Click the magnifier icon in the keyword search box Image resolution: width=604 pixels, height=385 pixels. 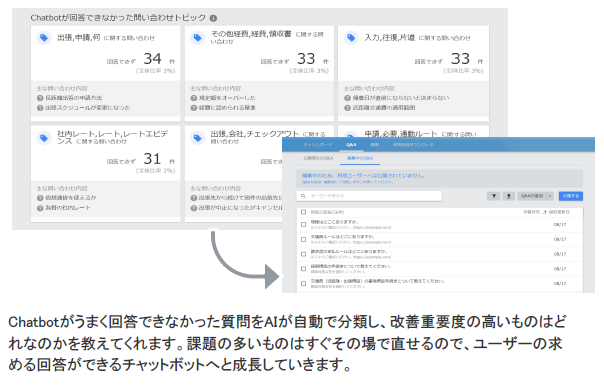coord(303,196)
